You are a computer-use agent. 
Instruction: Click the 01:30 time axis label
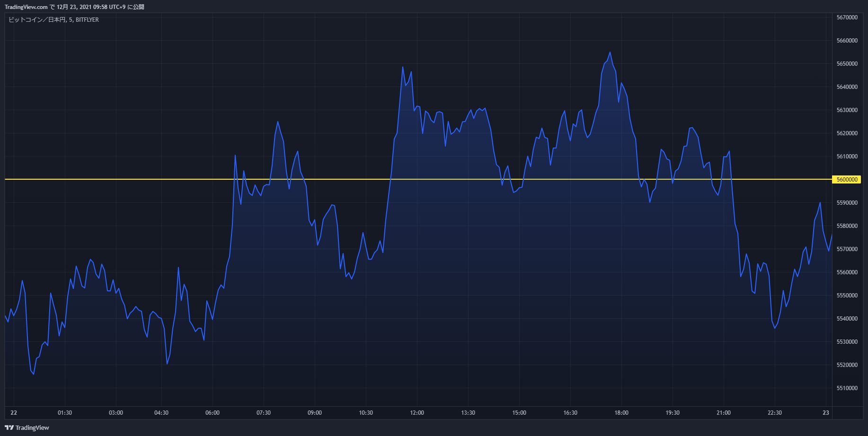click(65, 413)
